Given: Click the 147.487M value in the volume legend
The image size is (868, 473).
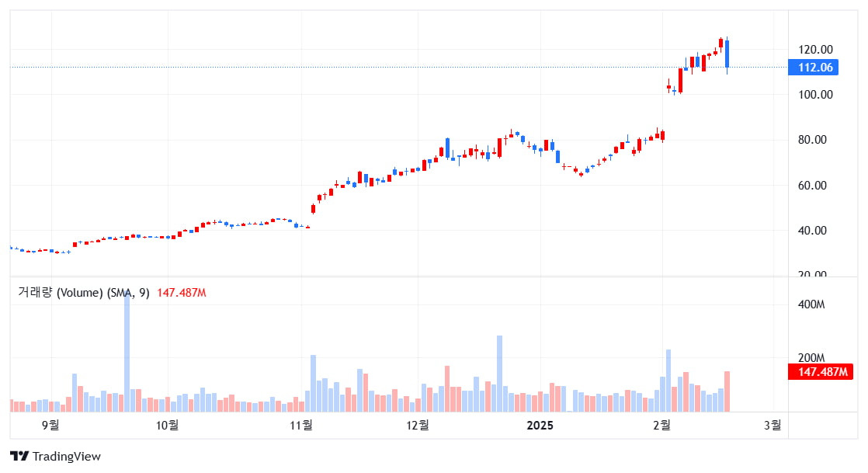Looking at the screenshot, I should [182, 293].
